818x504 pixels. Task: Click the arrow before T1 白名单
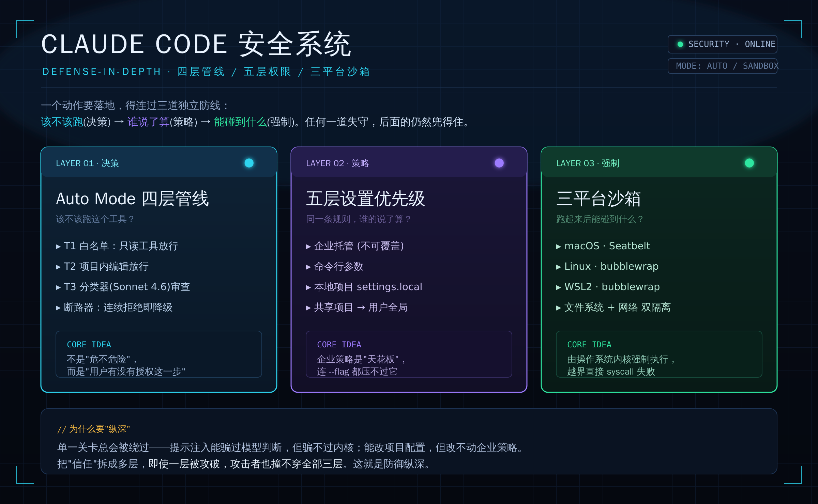(x=58, y=247)
